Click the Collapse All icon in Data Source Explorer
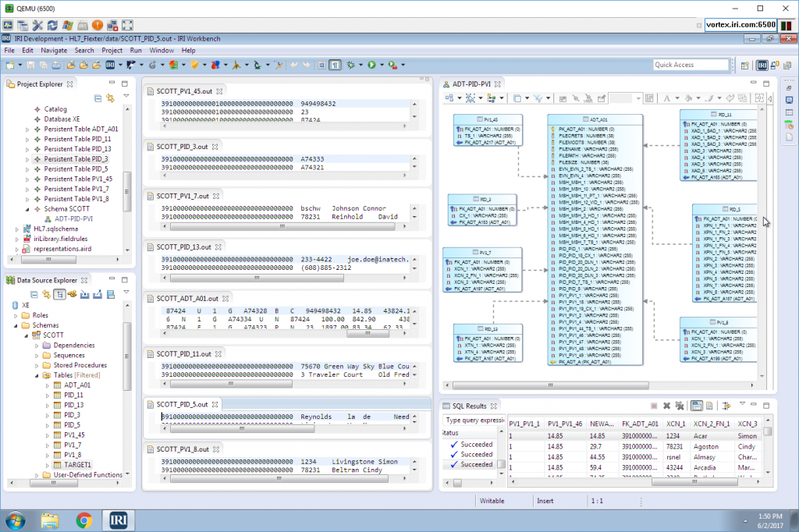The width and height of the screenshot is (799, 532). pyautogui.click(x=34, y=295)
